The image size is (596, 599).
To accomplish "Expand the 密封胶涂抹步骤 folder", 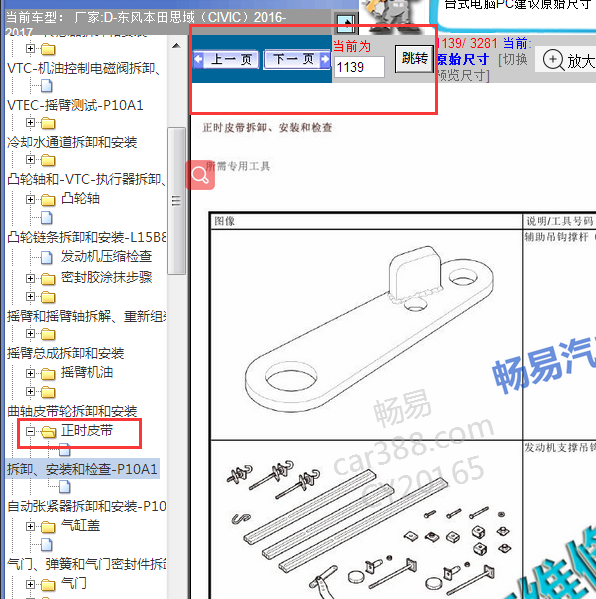I will [x=31, y=278].
